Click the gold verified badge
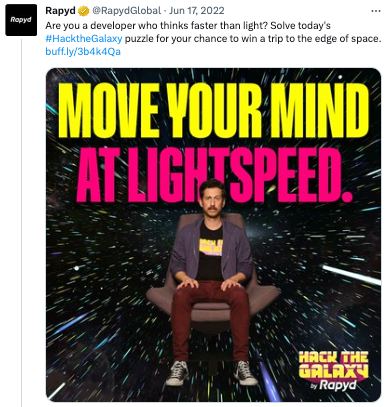 click(x=83, y=11)
